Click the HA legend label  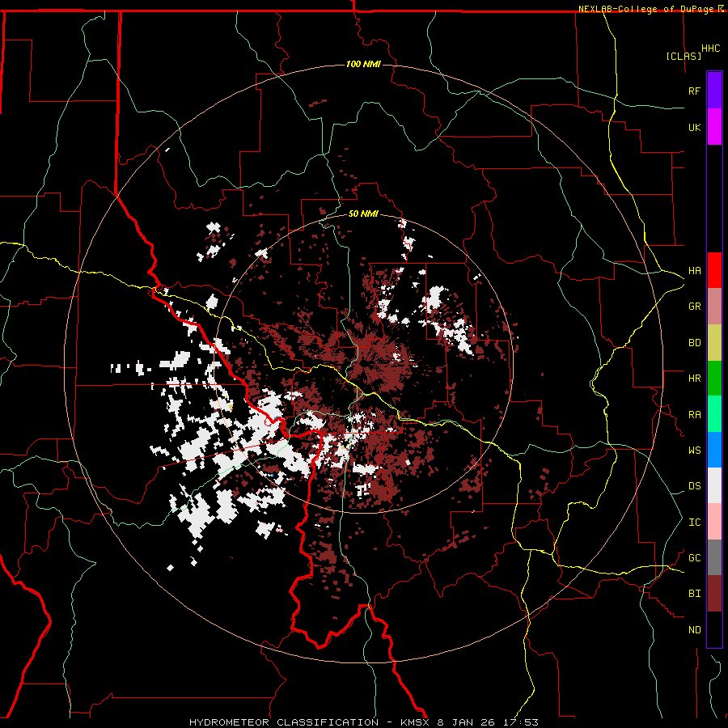694,271
